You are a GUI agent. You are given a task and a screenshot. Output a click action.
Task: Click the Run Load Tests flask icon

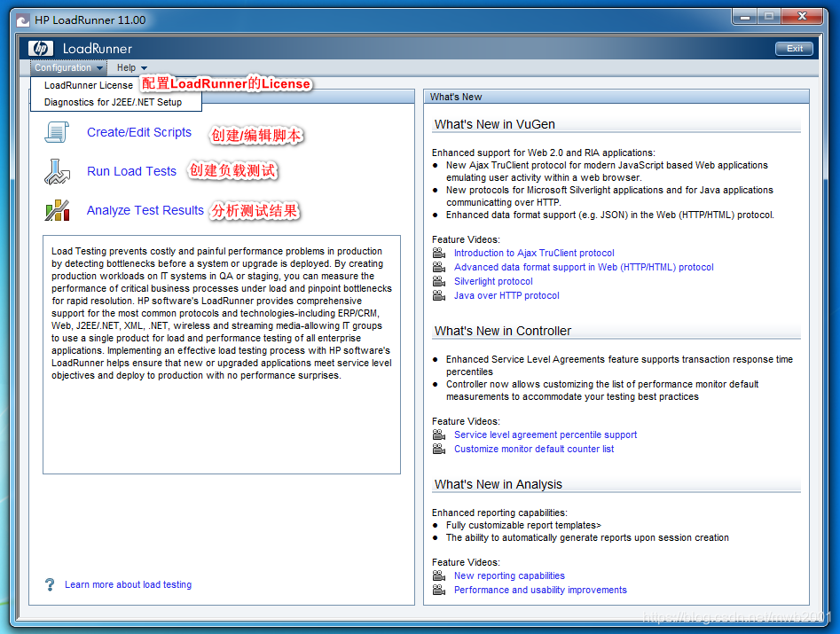click(x=57, y=171)
